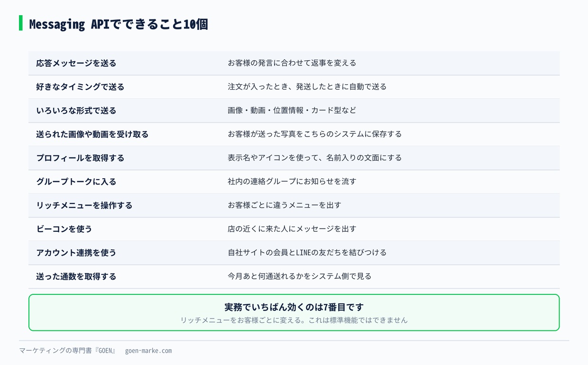This screenshot has width=588, height=365.
Task: Select the row label 'ビーコンを使う'
Action: [64, 229]
